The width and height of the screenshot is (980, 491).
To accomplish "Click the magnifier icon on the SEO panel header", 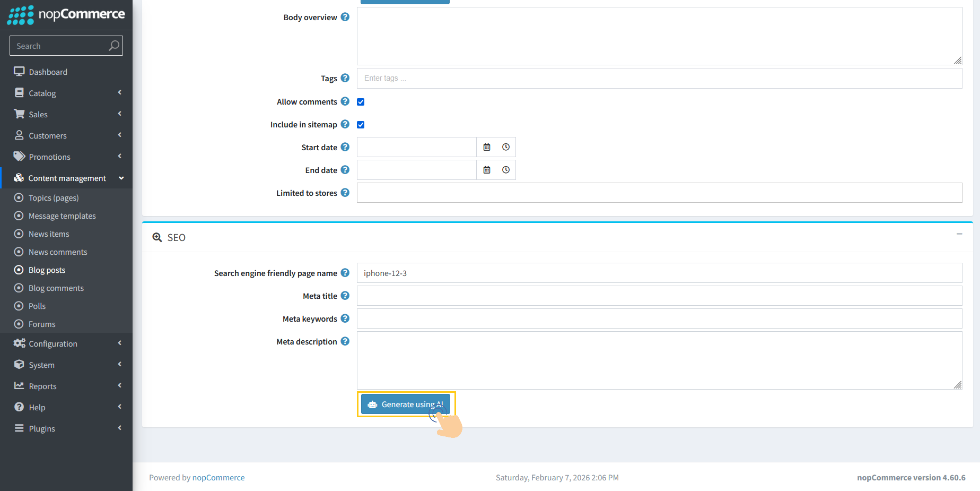I will [157, 237].
